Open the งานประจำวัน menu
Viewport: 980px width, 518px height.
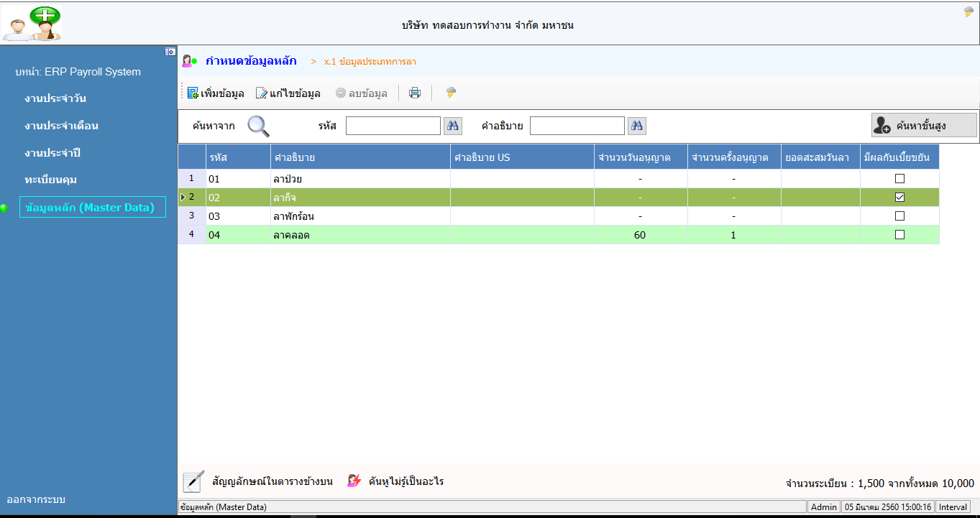(x=55, y=98)
